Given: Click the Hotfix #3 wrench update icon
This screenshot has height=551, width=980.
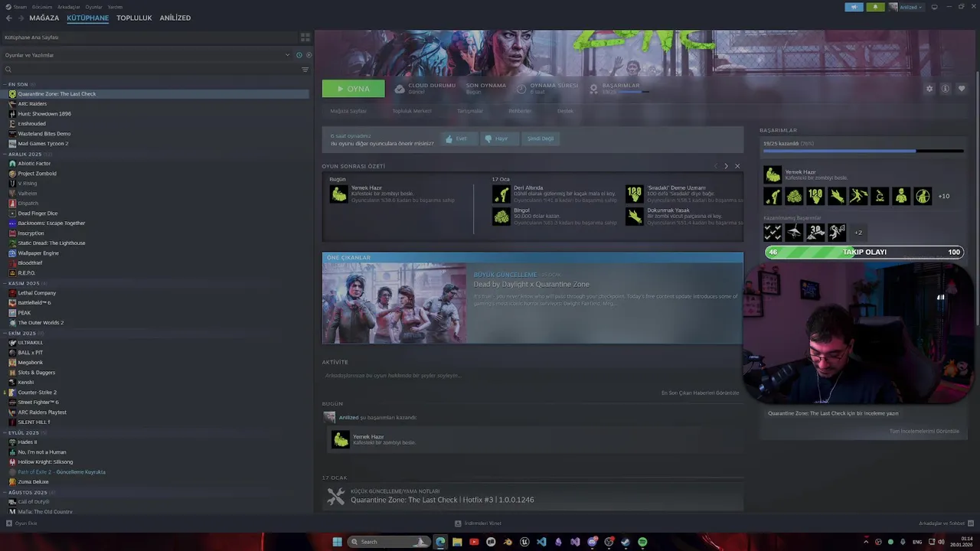Looking at the screenshot, I should (x=335, y=496).
